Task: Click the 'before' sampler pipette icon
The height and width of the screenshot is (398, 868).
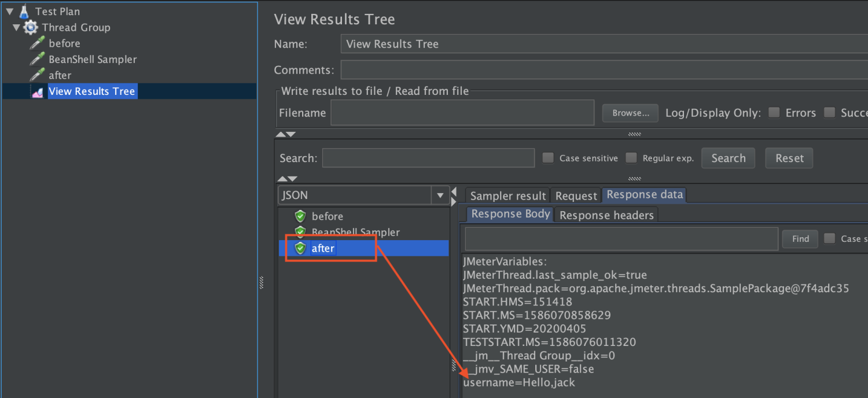Action: click(x=38, y=43)
